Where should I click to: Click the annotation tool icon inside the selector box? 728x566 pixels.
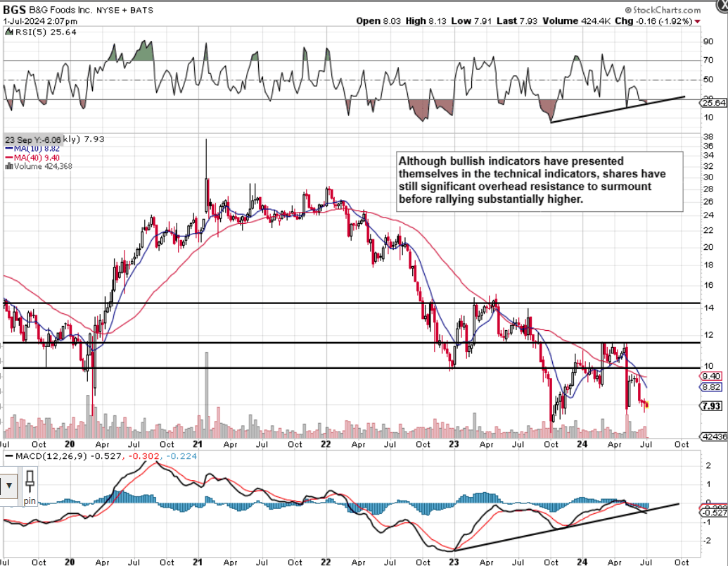click(2, 484)
